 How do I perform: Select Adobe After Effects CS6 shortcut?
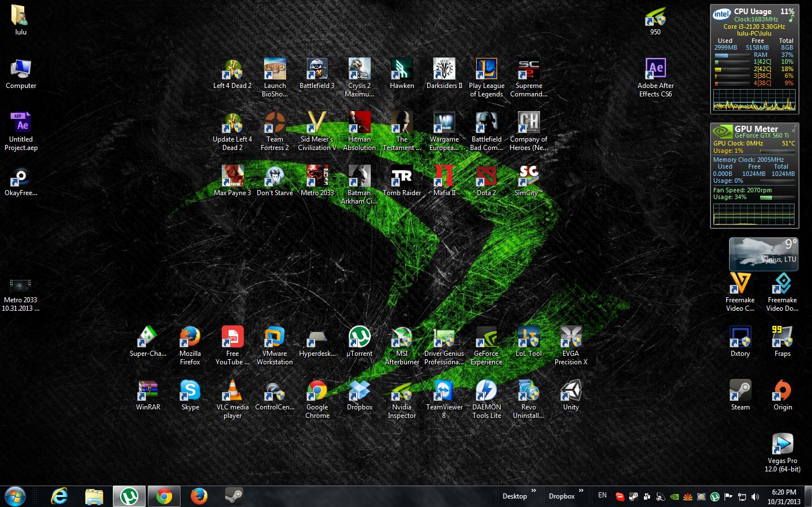click(656, 78)
